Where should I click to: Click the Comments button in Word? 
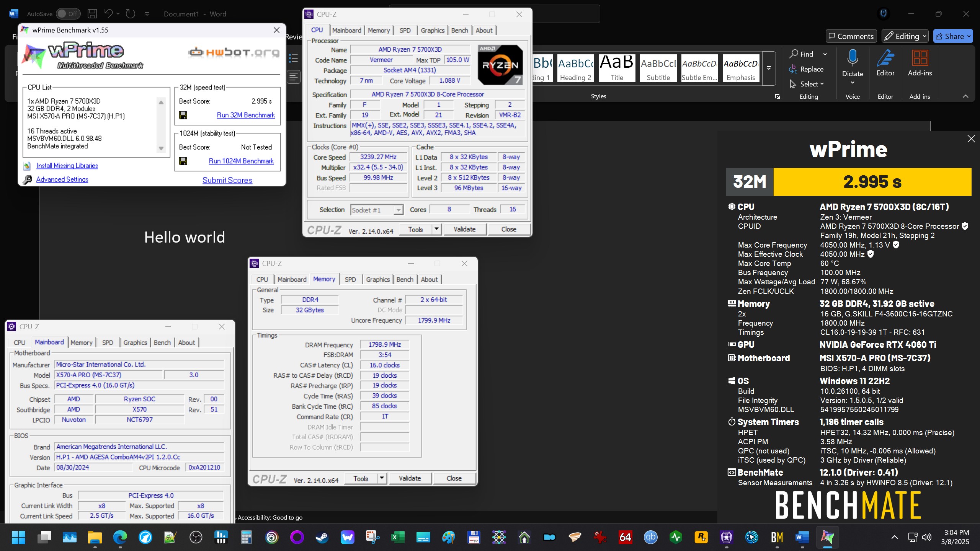[851, 36]
